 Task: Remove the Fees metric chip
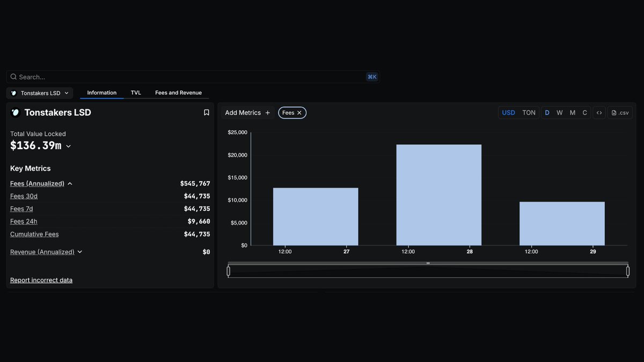pyautogui.click(x=299, y=113)
